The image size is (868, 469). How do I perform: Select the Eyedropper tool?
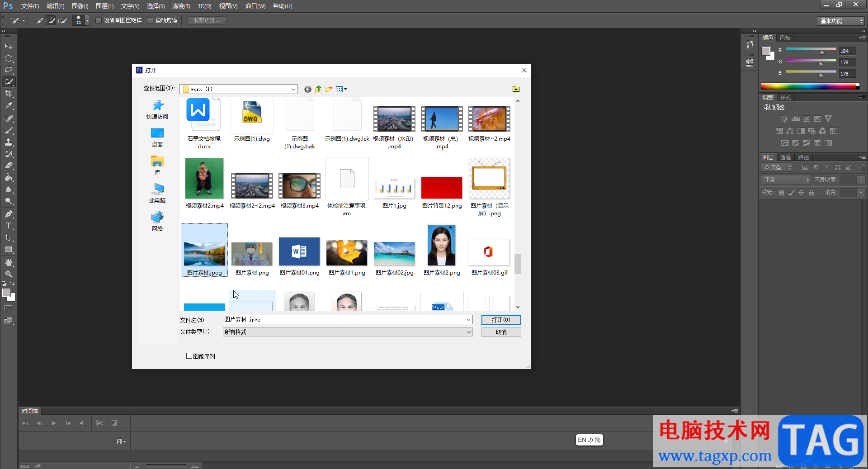9,105
